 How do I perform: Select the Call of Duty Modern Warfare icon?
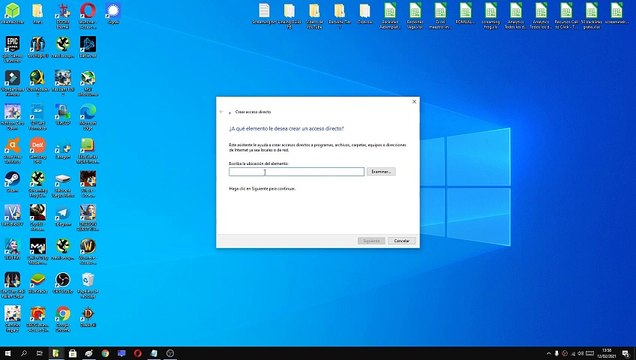click(x=38, y=251)
